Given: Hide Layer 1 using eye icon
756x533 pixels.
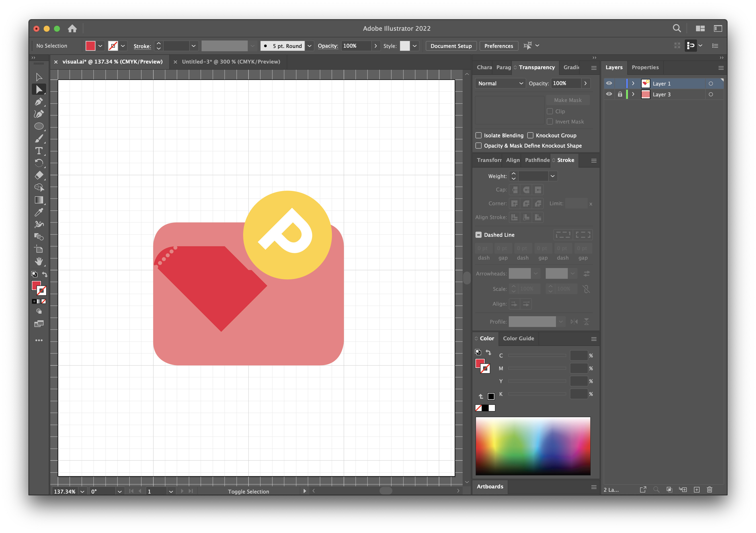Looking at the screenshot, I should pos(609,83).
